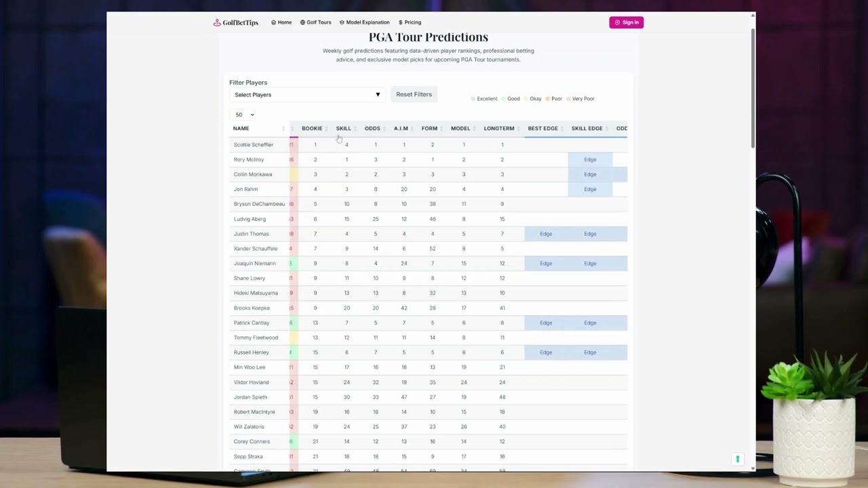Click Collin Morikawa's Skill Edge cell
The image size is (868, 488).
point(590,174)
